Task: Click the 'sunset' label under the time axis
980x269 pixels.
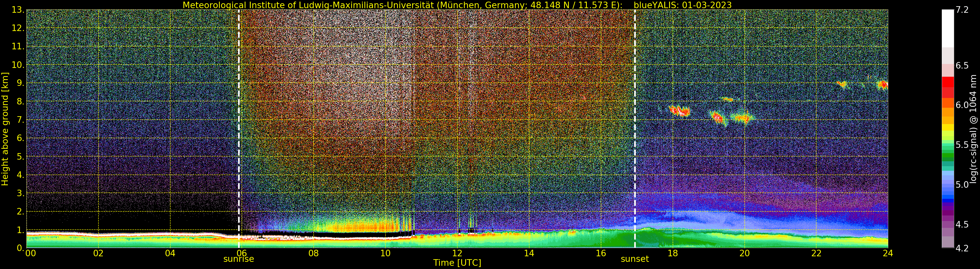Action: click(x=635, y=259)
